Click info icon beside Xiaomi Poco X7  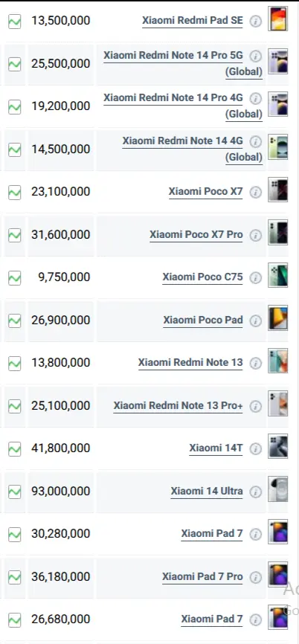tap(255, 192)
